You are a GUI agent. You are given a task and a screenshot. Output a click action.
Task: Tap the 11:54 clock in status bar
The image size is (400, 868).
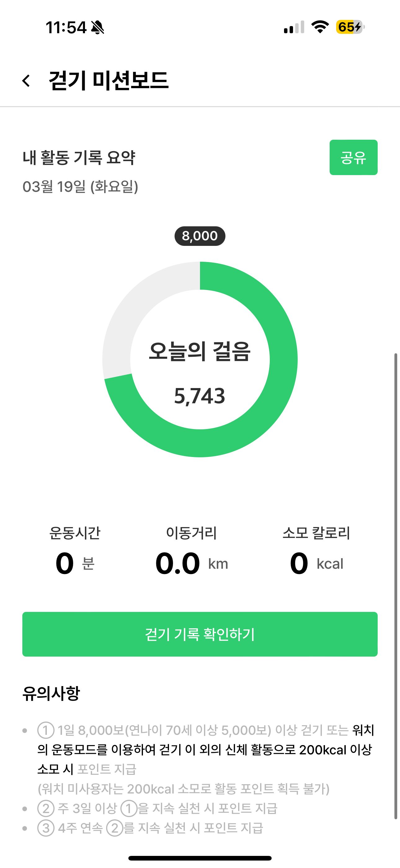coord(66,27)
